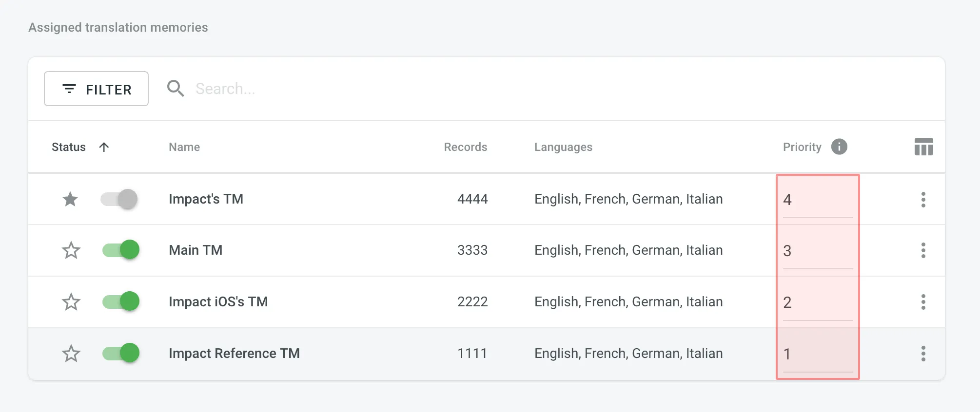
Task: Disable the Main TM toggle
Action: point(121,250)
